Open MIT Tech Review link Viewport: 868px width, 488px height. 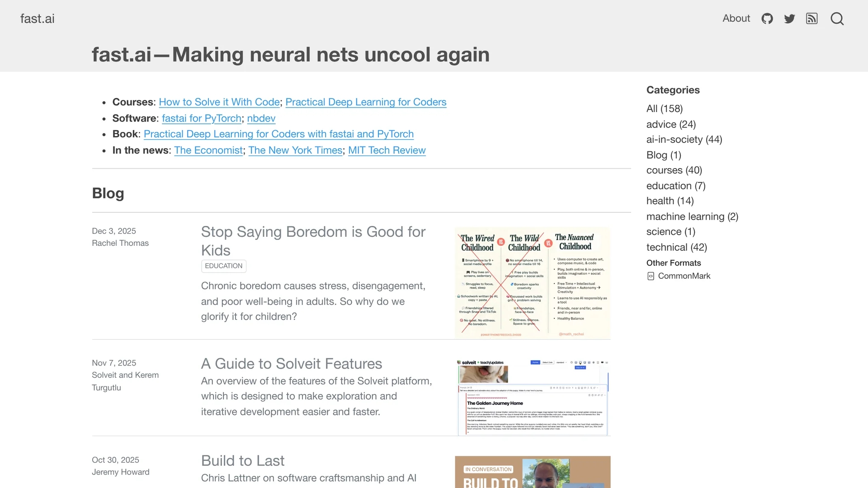[387, 150]
